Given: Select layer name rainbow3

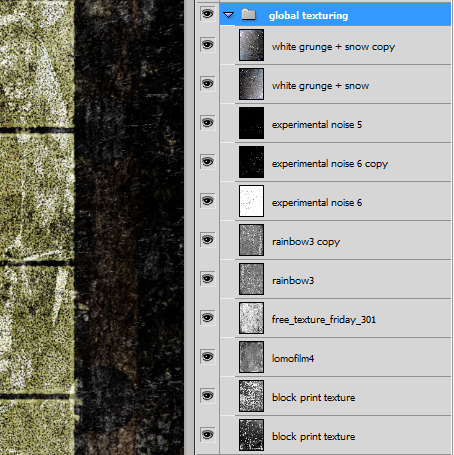Looking at the screenshot, I should tap(293, 281).
